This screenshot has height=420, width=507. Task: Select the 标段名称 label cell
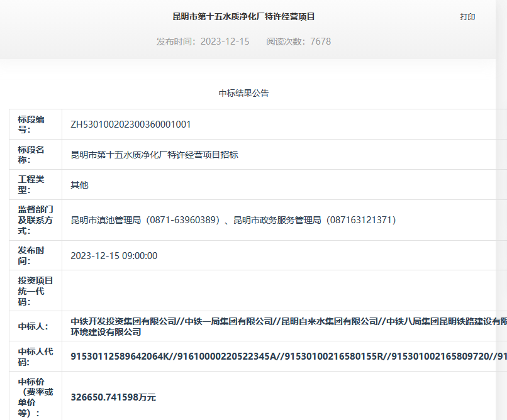pos(35,155)
